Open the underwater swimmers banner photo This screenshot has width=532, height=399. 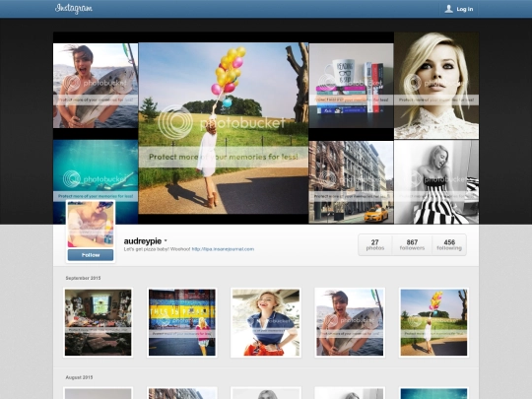click(96, 169)
